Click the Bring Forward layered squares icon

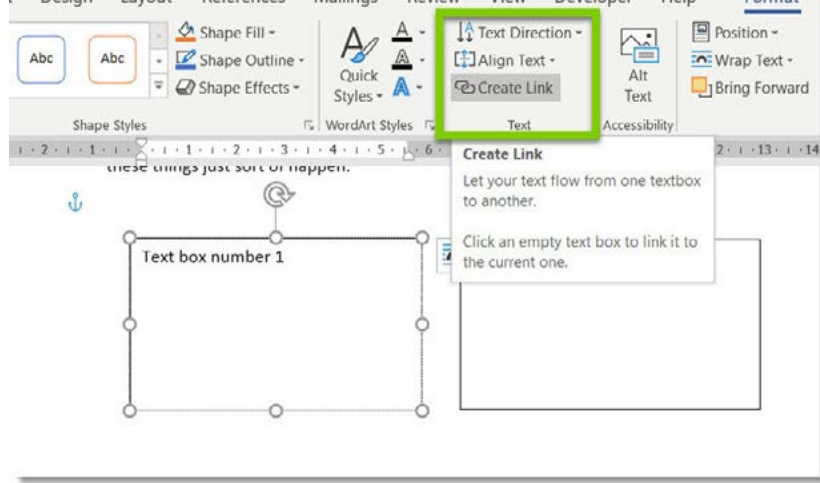pos(701,87)
